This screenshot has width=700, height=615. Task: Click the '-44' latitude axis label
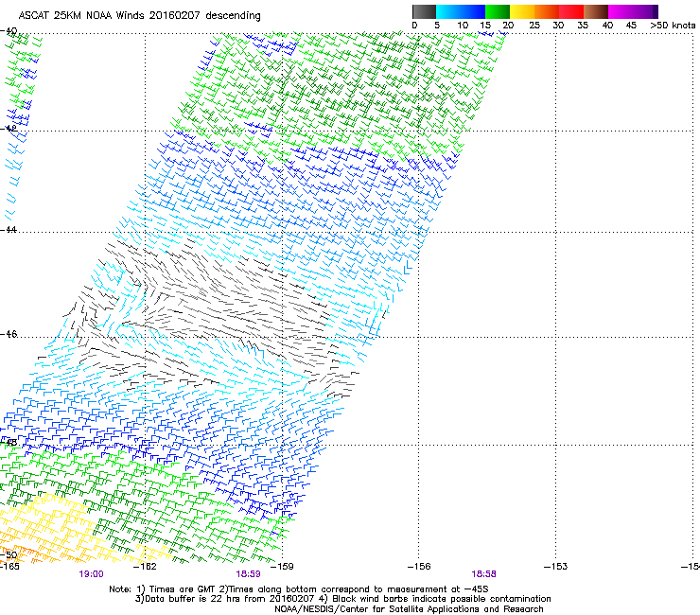click(x=9, y=230)
